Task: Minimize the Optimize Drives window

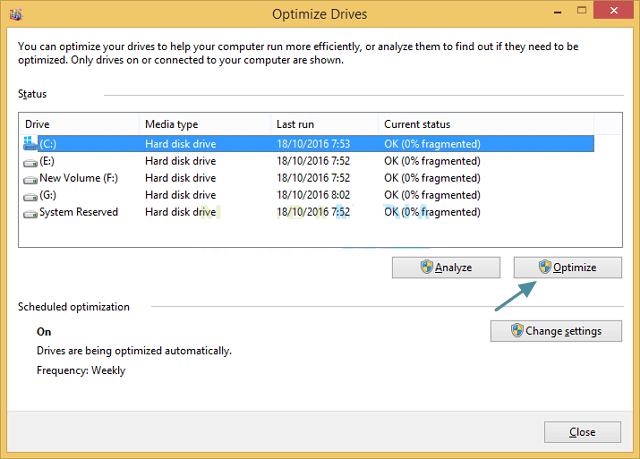Action: pos(558,12)
